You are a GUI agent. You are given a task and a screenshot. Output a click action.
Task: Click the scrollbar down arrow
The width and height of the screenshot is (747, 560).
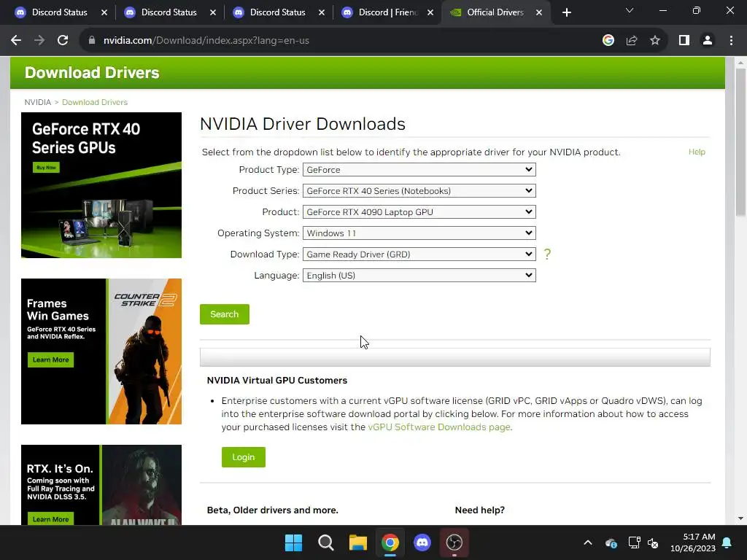click(740, 518)
